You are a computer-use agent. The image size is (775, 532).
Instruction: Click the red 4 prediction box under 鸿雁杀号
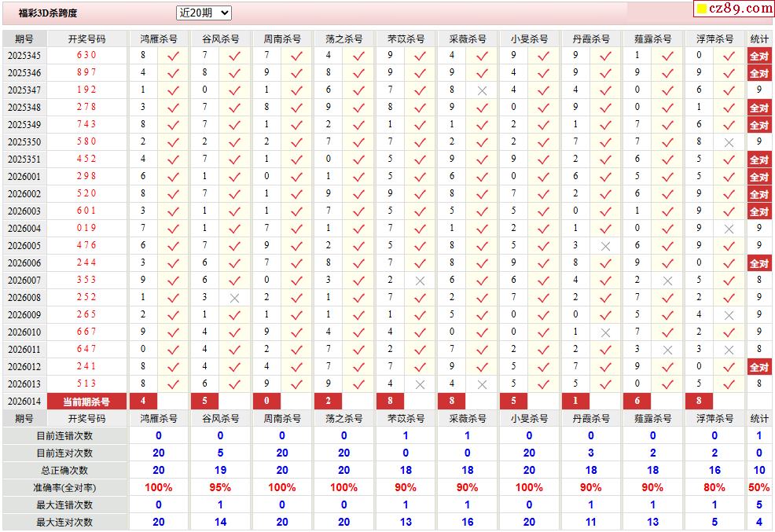click(x=144, y=402)
